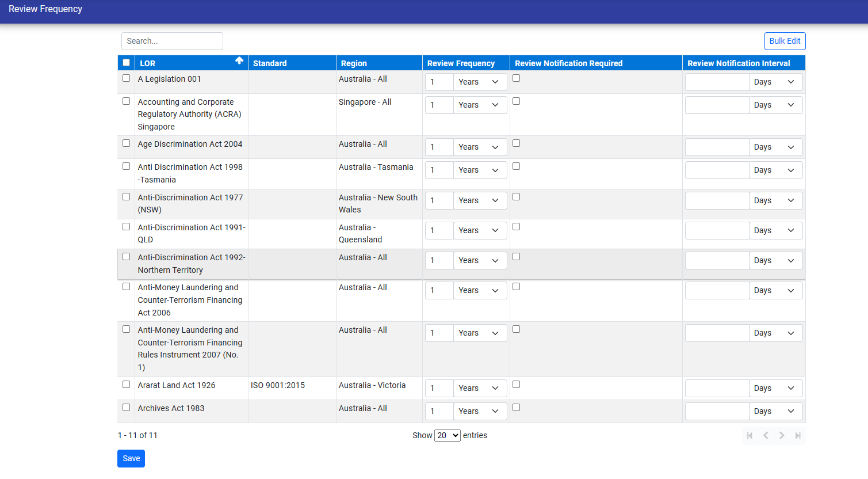Click the LOR column sort arrow icon
868x479 pixels.
[239, 61]
